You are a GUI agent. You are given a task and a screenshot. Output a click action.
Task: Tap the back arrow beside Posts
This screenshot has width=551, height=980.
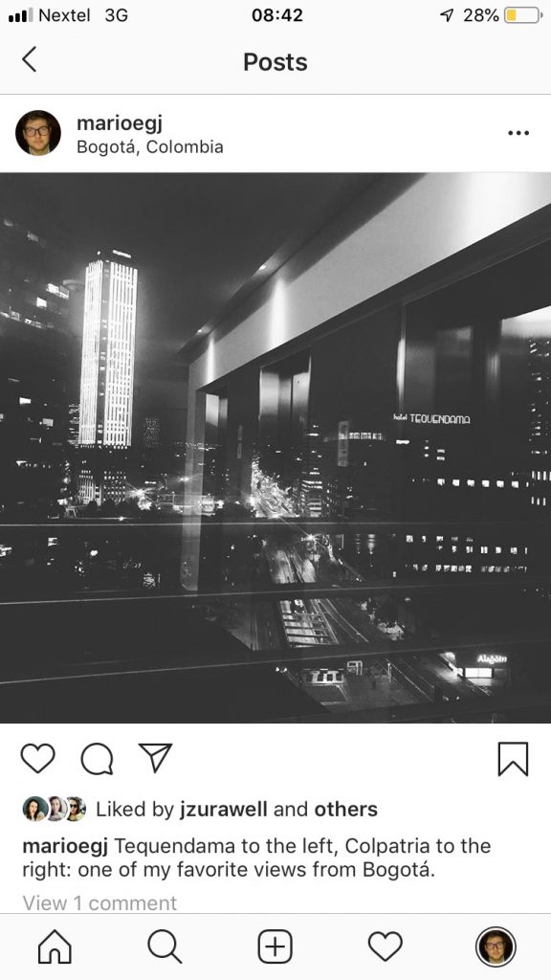pos(29,60)
